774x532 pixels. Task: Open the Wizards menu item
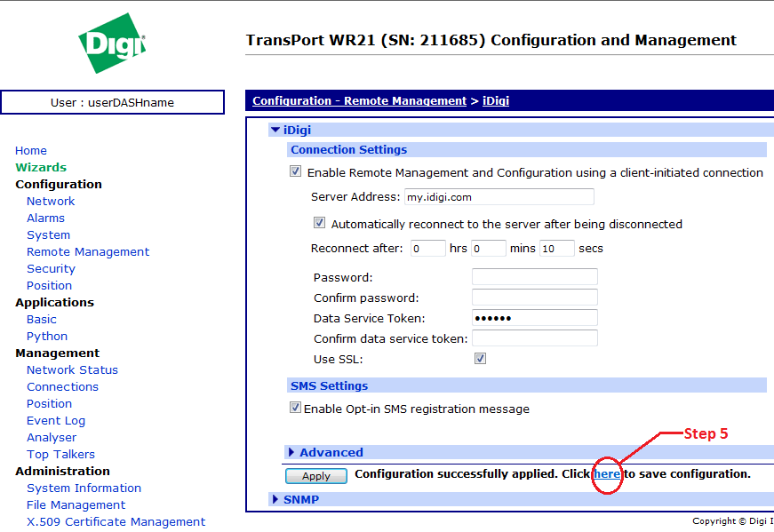pyautogui.click(x=41, y=167)
